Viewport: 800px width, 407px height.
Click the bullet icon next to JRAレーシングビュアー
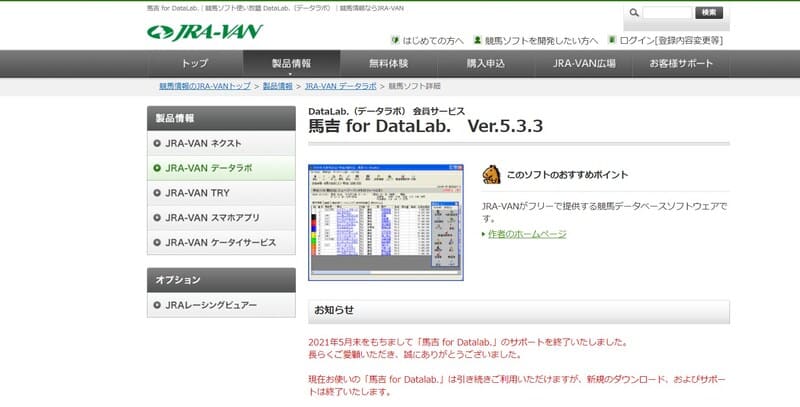click(158, 305)
